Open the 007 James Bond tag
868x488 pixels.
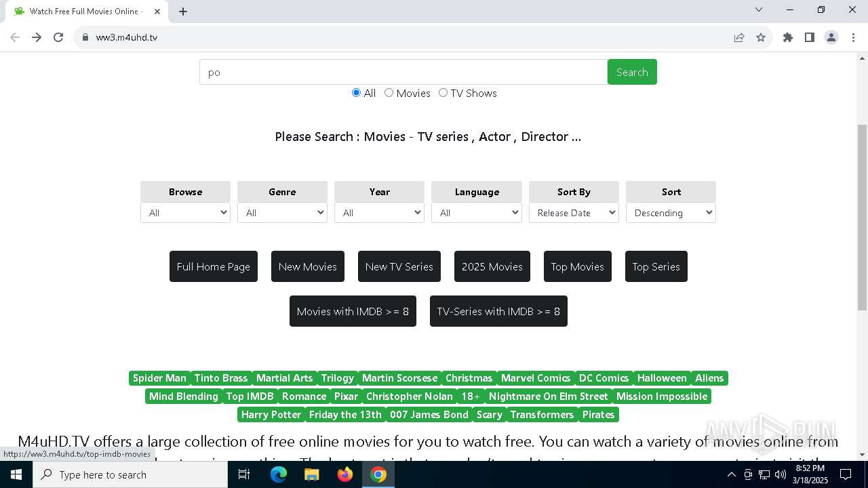pyautogui.click(x=429, y=415)
